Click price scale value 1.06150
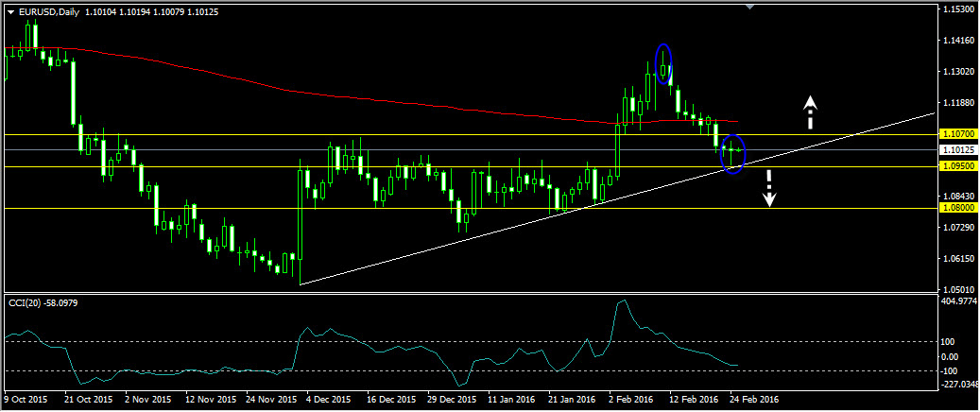This screenshot has height=412, width=980. [959, 258]
